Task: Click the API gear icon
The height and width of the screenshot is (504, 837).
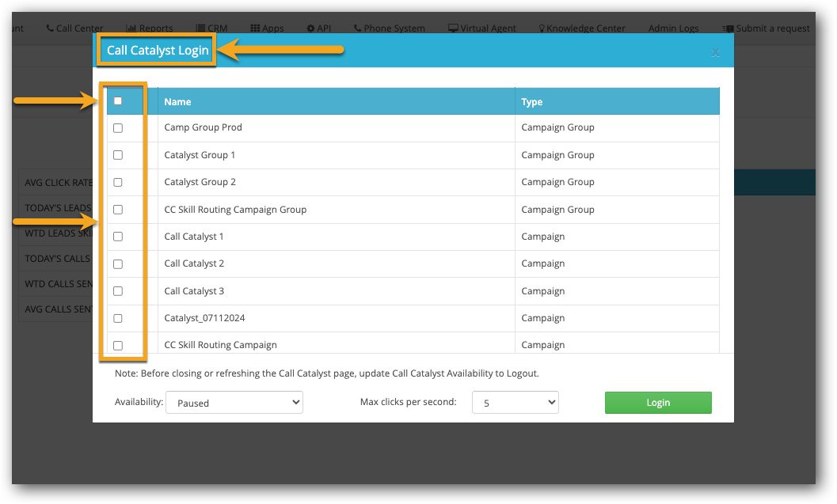Action: (x=310, y=28)
